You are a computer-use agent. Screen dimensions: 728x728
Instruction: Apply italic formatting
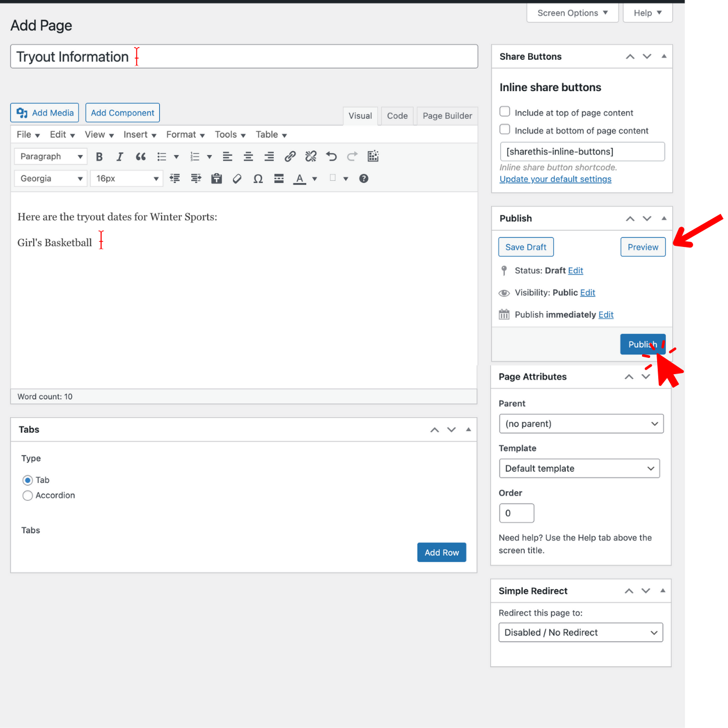tap(120, 157)
